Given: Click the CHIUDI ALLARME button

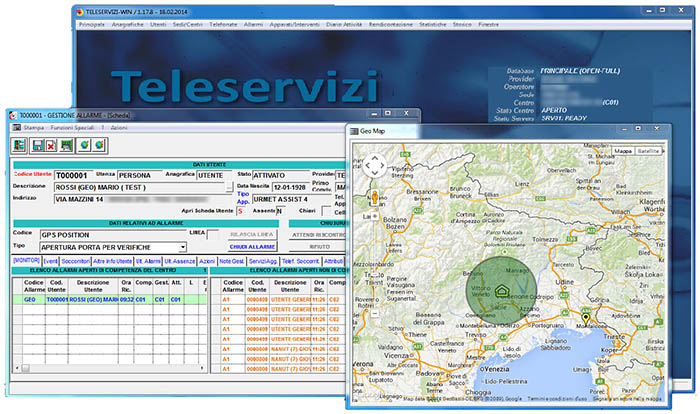Looking at the screenshot, I should click(252, 247).
